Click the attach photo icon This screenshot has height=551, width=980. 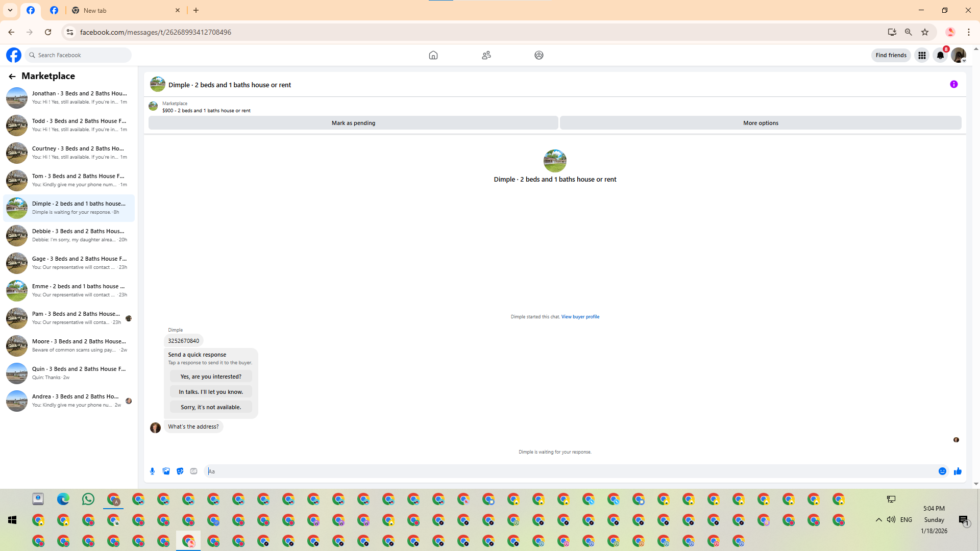(166, 471)
